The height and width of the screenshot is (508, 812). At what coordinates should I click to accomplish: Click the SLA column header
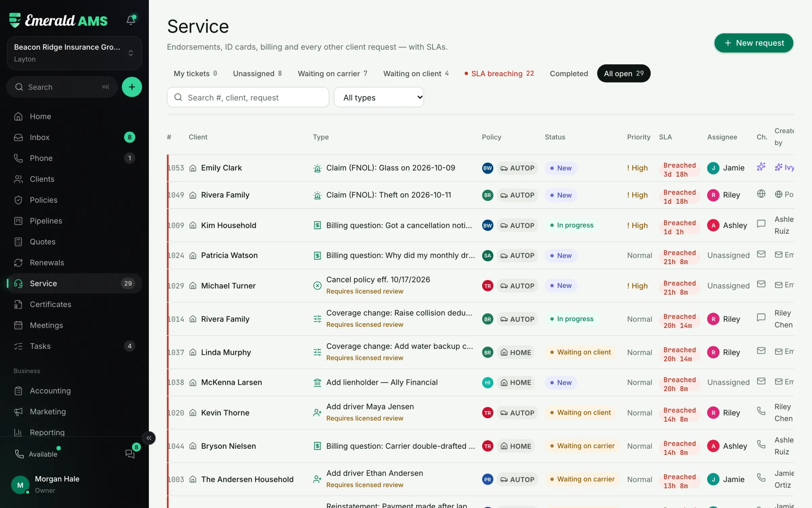click(665, 137)
